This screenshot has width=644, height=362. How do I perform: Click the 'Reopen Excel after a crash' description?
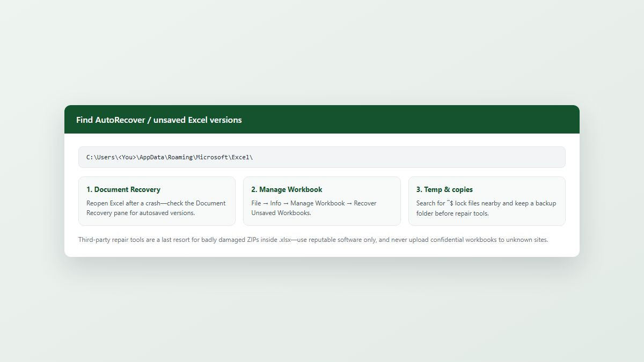156,208
